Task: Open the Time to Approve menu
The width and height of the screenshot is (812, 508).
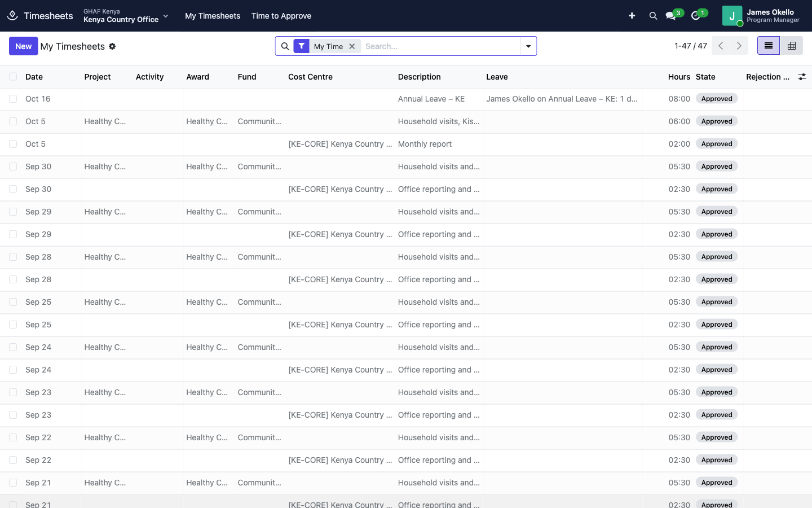Action: coord(281,16)
